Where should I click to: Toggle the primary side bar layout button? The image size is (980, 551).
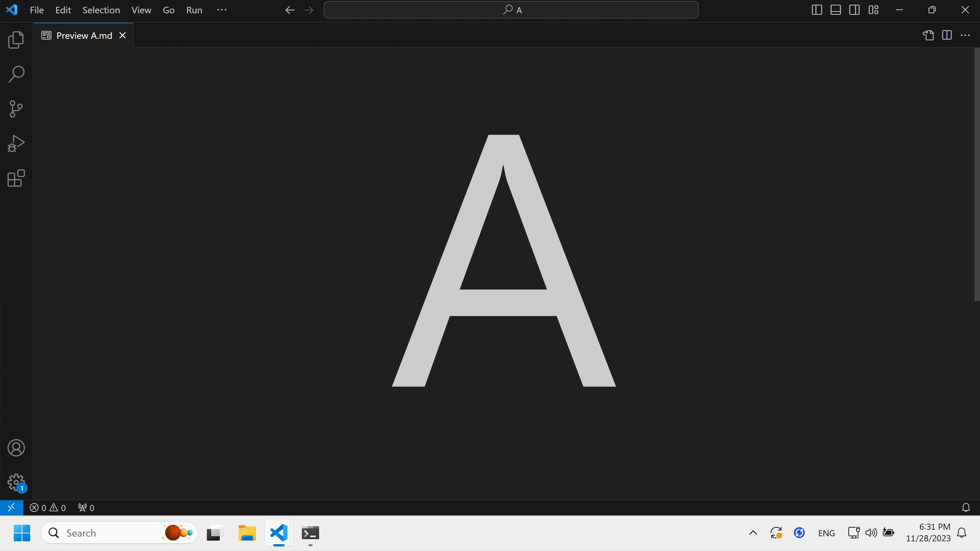[816, 10]
